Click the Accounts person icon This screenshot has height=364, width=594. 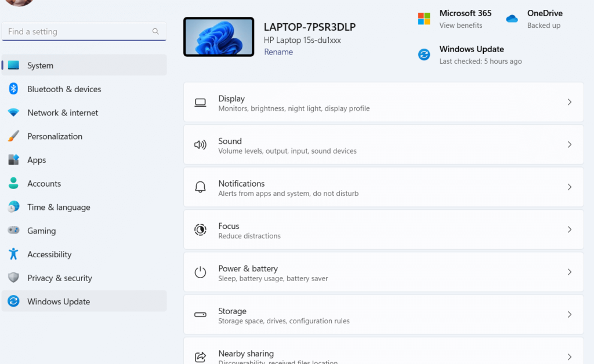14,183
